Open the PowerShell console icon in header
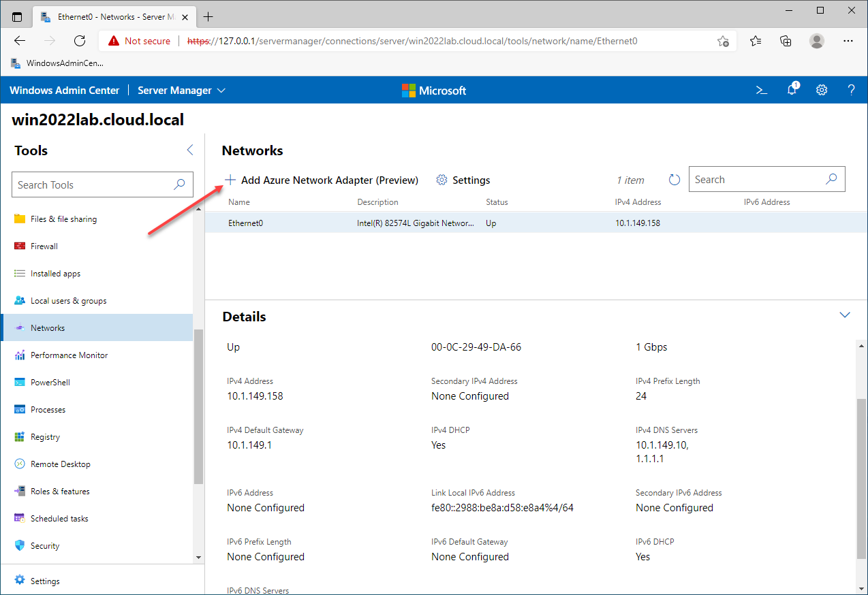The height and width of the screenshot is (595, 868). (762, 90)
